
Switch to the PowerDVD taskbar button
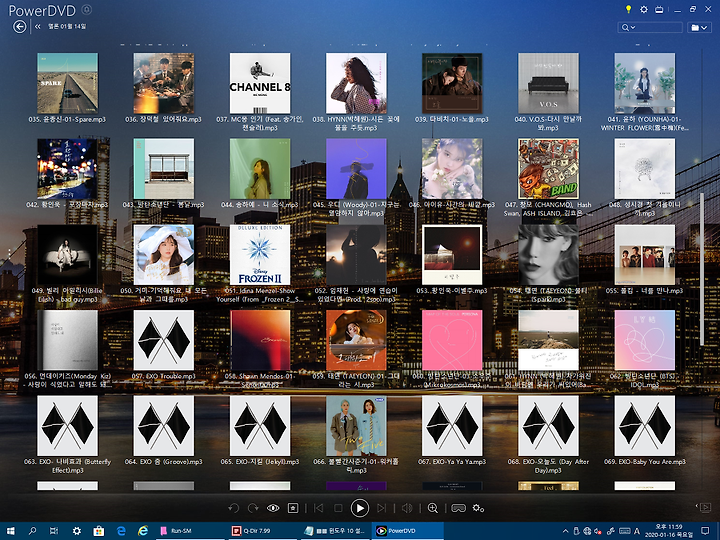408,531
